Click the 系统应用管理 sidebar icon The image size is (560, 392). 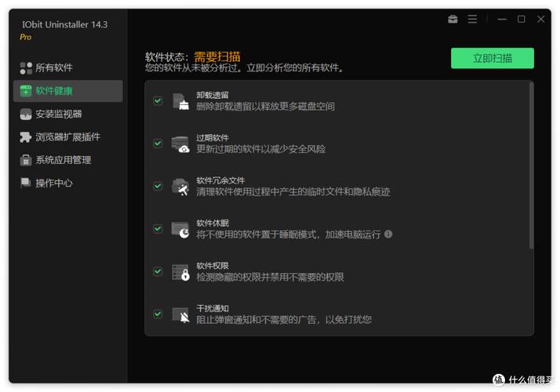pos(26,160)
